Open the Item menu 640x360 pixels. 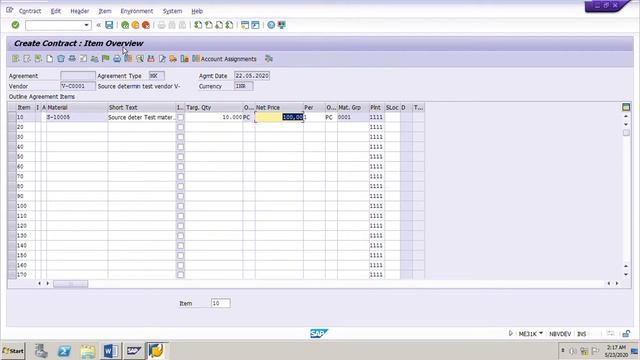coord(105,11)
